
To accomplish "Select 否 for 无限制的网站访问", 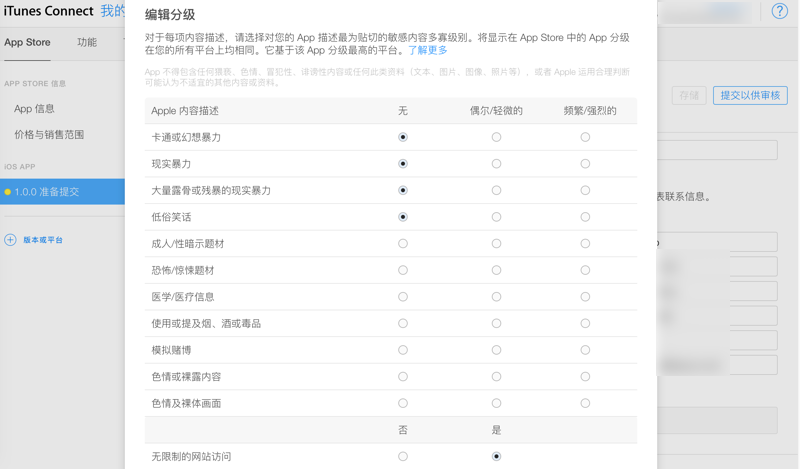I will click(403, 457).
